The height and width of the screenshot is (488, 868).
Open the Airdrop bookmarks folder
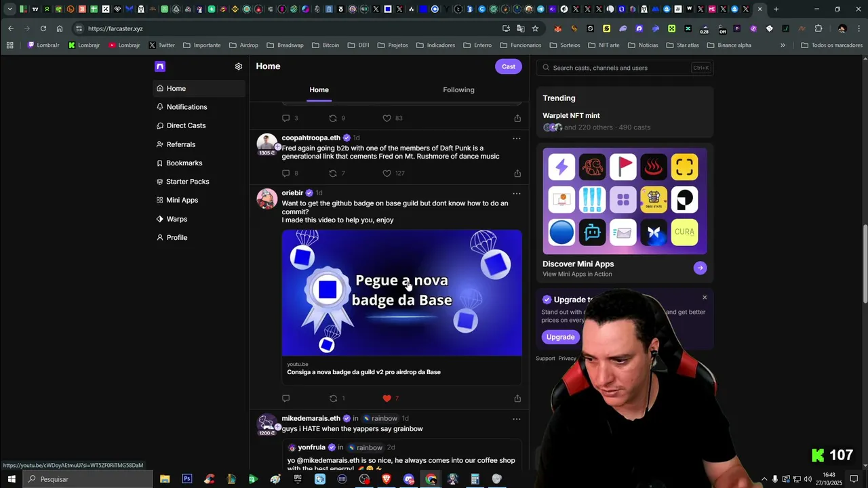243,45
